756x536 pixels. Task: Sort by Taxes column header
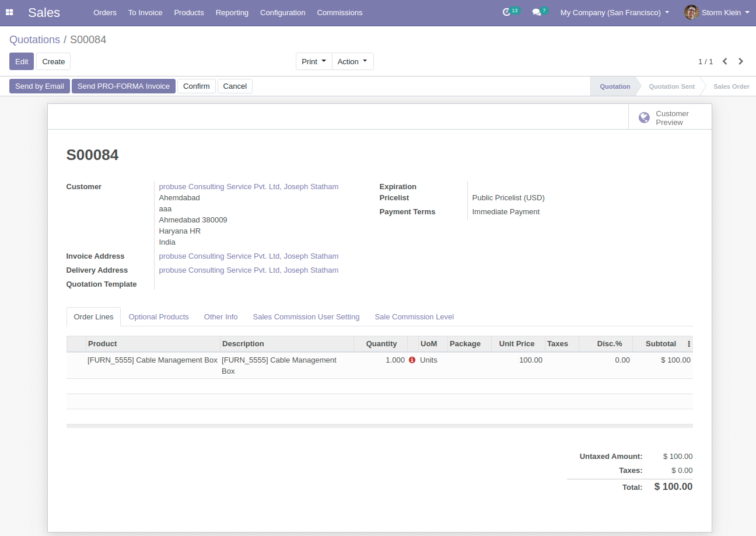click(562, 344)
